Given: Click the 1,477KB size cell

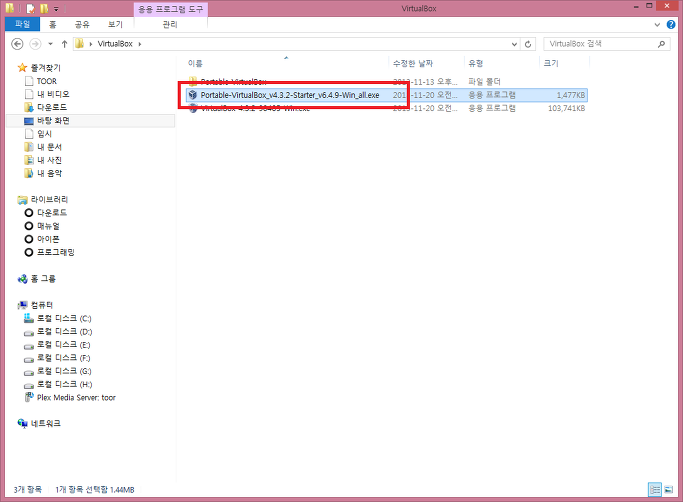Looking at the screenshot, I should (x=571, y=95).
